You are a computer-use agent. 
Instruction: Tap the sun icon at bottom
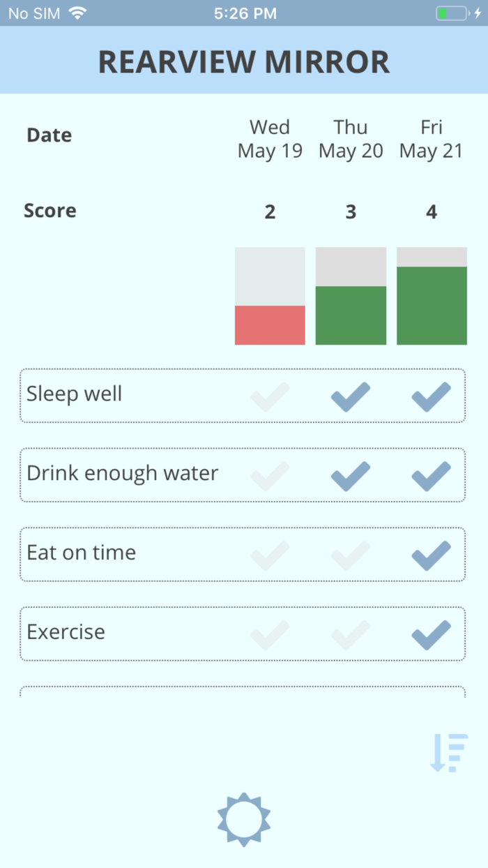(x=243, y=819)
